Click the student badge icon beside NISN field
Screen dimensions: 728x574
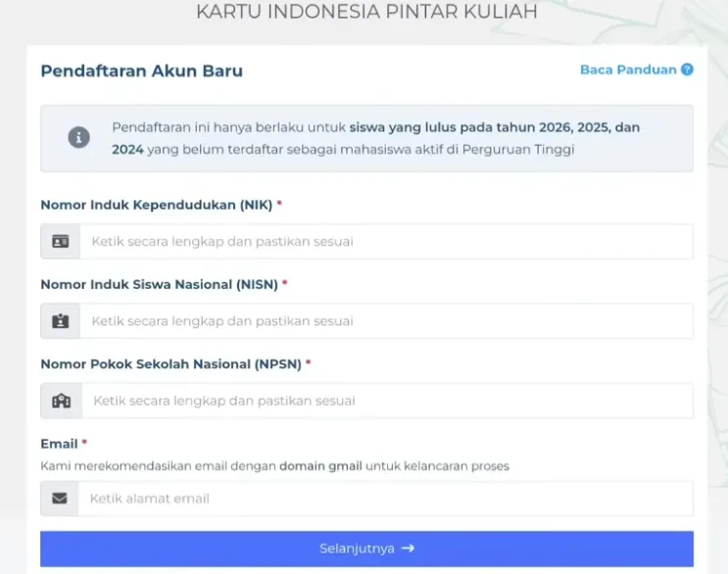(x=61, y=321)
